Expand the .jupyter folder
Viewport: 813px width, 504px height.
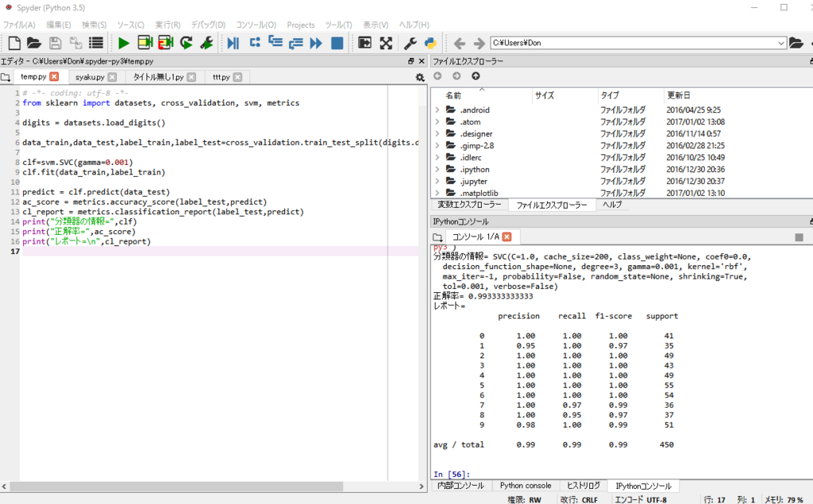437,182
